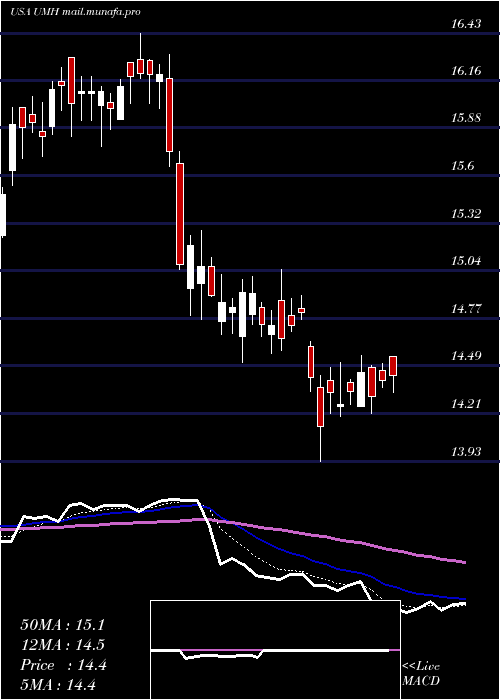The height and width of the screenshot is (700, 500).
Task: Click the 'USA UMH mail.munafa.pro' chart title
Action: (75, 12)
